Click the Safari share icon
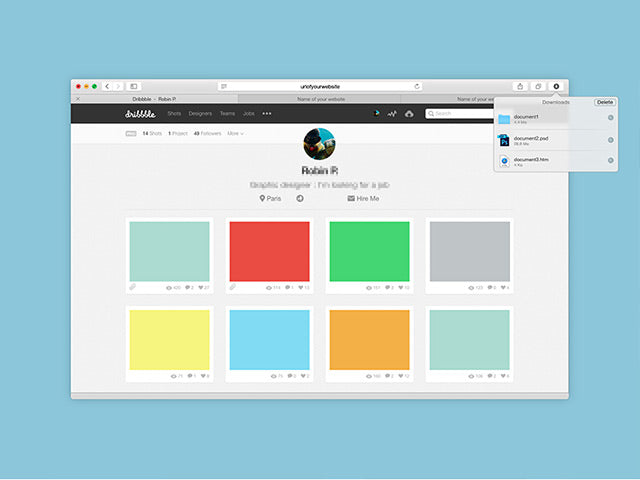This screenshot has width=640, height=480. [x=520, y=87]
